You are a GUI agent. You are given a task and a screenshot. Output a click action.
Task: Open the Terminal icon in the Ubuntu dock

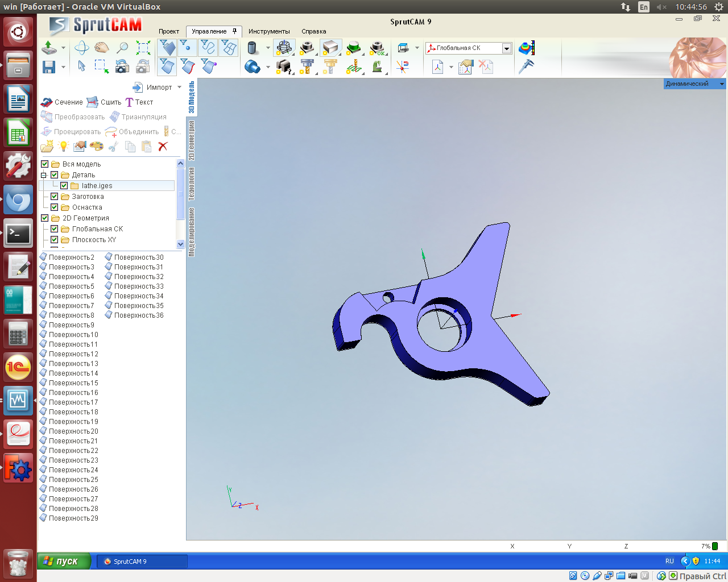[18, 233]
